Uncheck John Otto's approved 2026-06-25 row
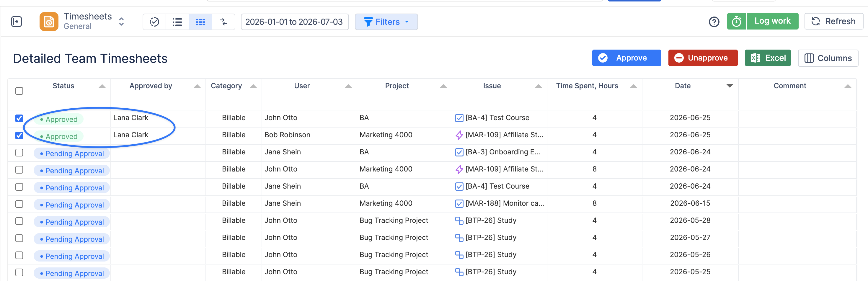Image resolution: width=868 pixels, height=281 pixels. [x=19, y=118]
